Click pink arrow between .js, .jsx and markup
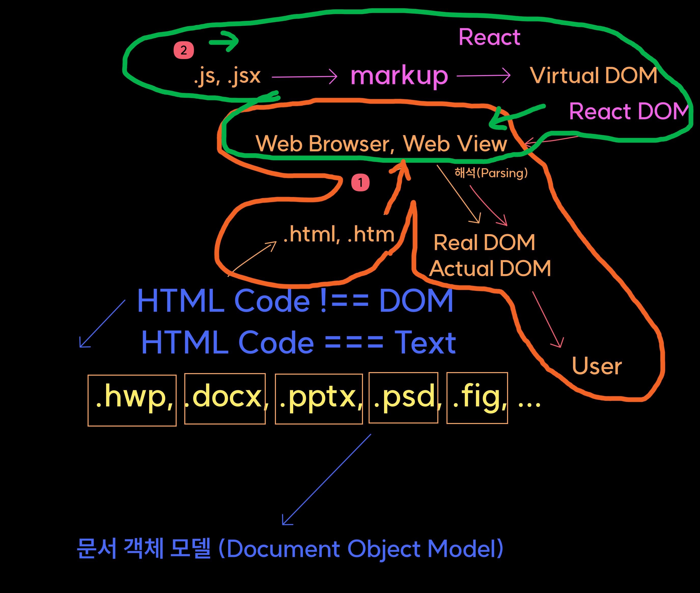The image size is (700, 593). click(304, 77)
